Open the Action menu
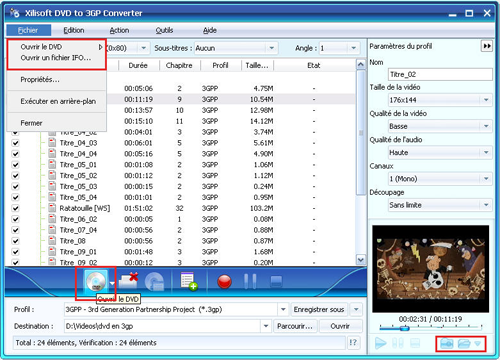 [119, 30]
